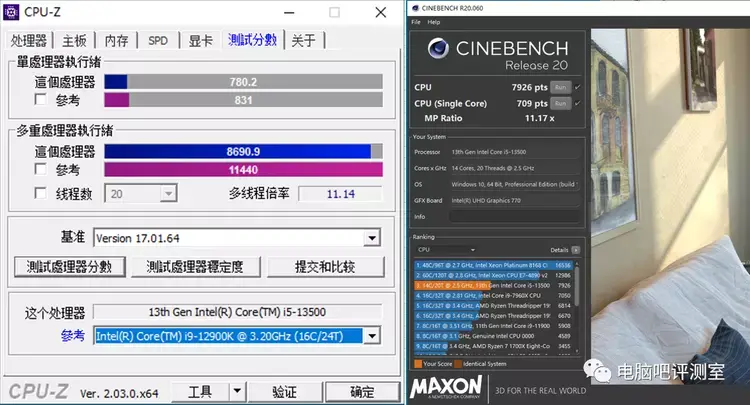This screenshot has width=750, height=405.
Task: Click the 測試處理器分數 button
Action: pyautogui.click(x=70, y=267)
